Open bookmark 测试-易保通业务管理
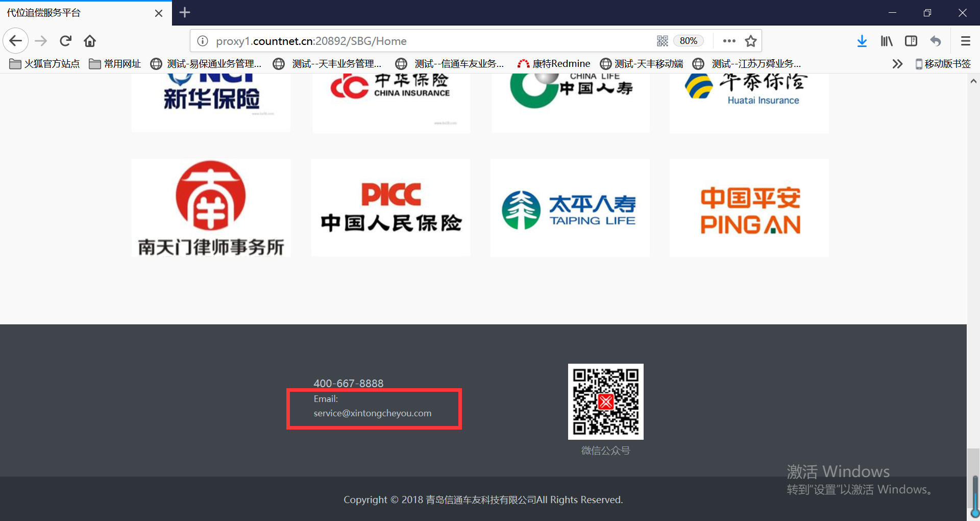Image resolution: width=980 pixels, height=521 pixels. tap(206, 64)
